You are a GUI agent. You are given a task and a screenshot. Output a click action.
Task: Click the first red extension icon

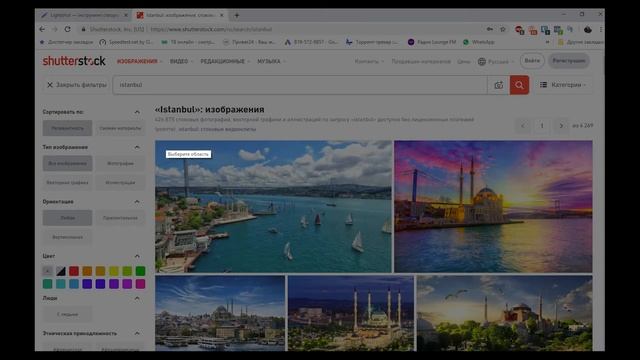[x=519, y=30]
